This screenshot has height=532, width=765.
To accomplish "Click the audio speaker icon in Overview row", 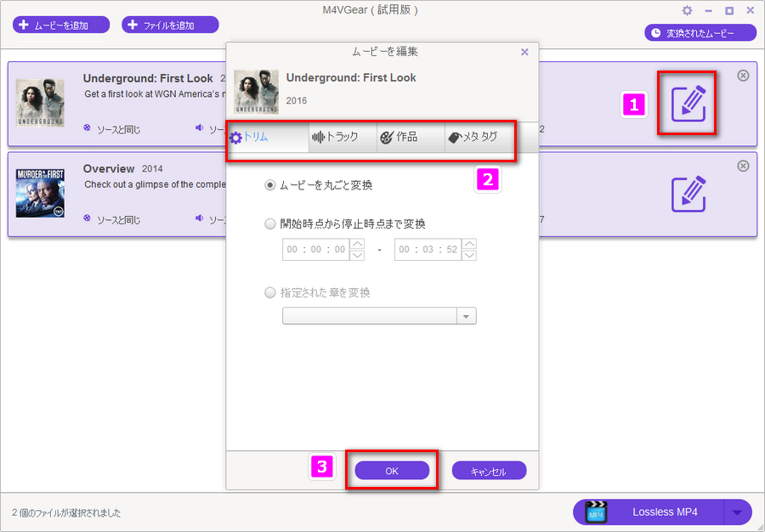I will [x=199, y=218].
